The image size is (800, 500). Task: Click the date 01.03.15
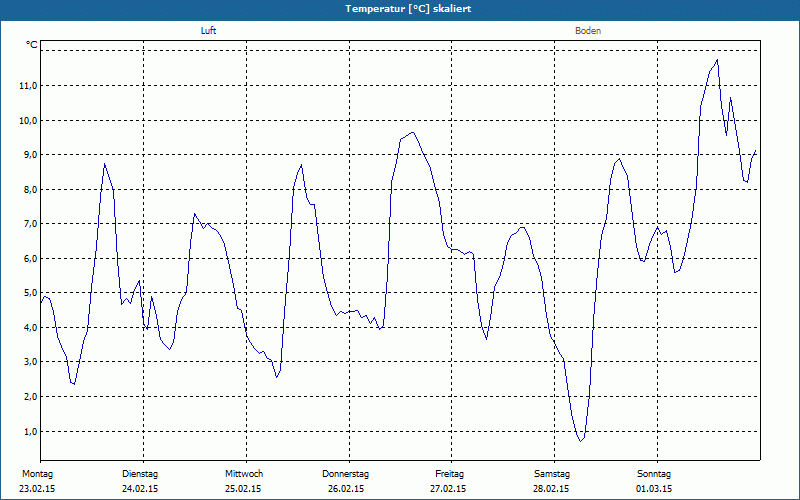pyautogui.click(x=654, y=489)
